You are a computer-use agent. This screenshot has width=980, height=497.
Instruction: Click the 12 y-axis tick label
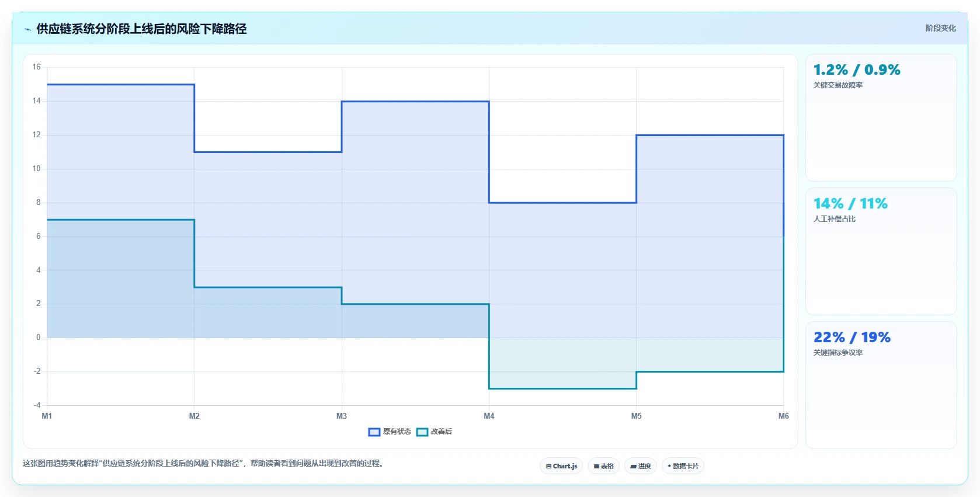click(37, 135)
